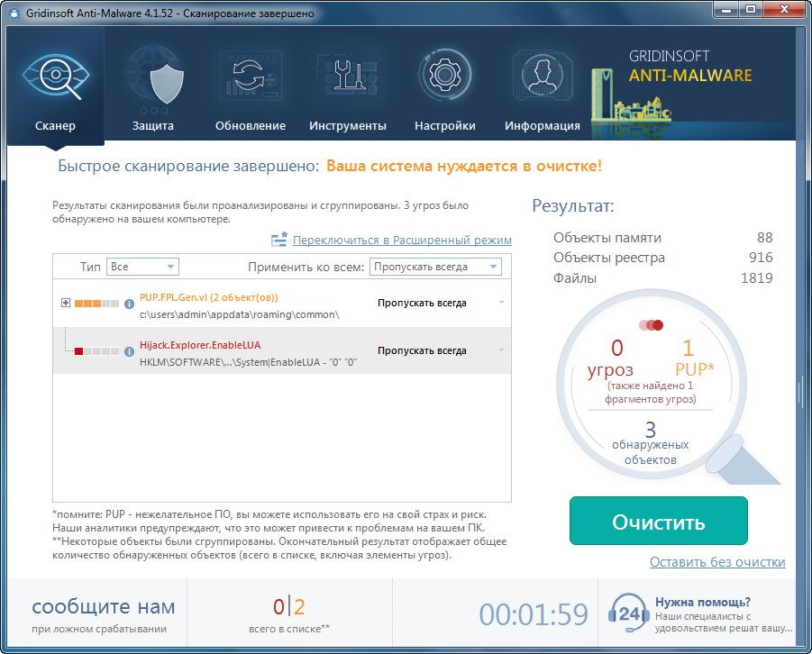The height and width of the screenshot is (654, 812).
Task: Click the Hijack.Explorer.EnableLUA severity bar
Action: coord(96,351)
